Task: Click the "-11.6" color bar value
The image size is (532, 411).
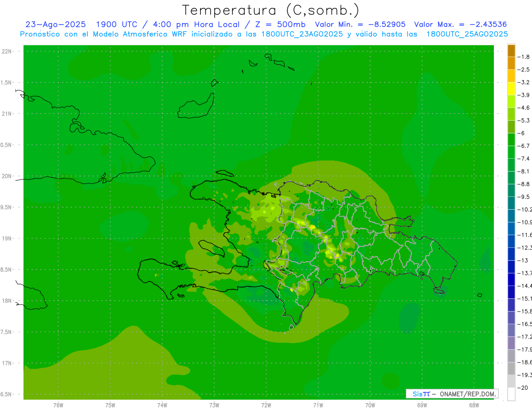Action: 524,235
